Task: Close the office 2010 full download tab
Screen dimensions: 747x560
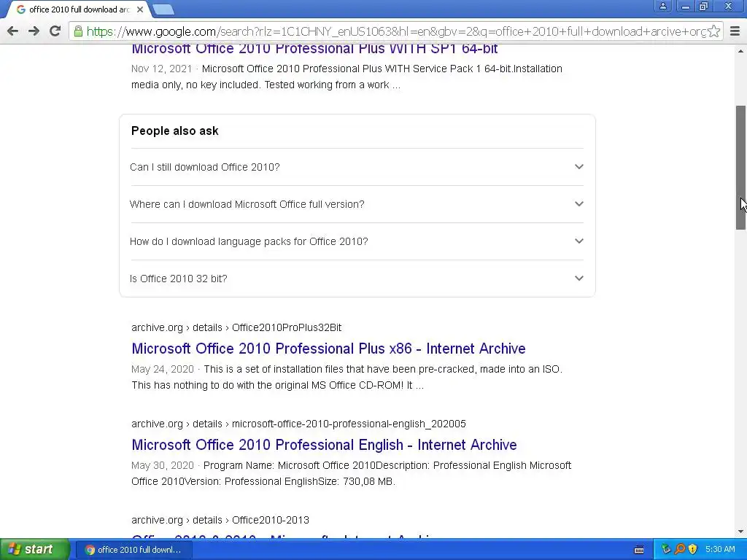Action: 140,9
